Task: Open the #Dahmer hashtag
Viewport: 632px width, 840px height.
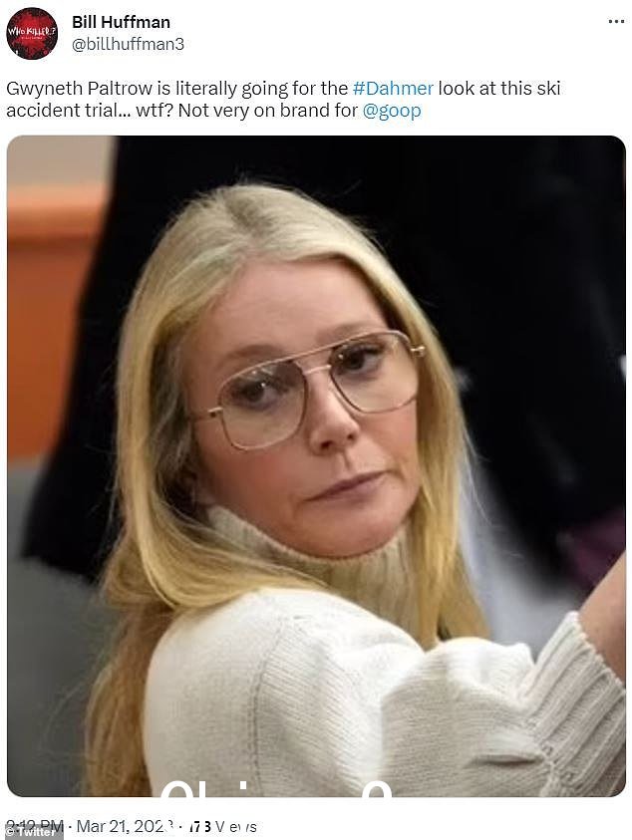Action: tap(393, 88)
